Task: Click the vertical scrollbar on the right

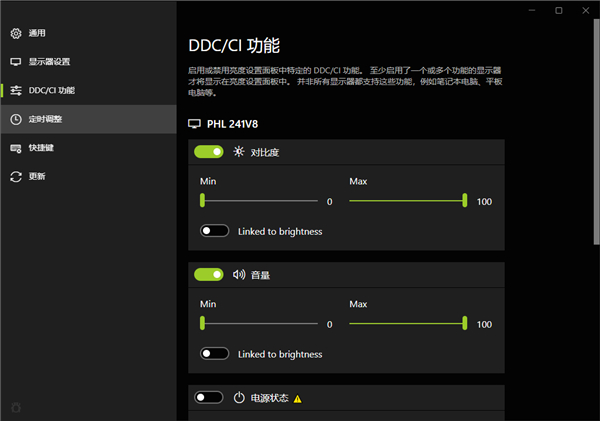Action: (x=596, y=131)
